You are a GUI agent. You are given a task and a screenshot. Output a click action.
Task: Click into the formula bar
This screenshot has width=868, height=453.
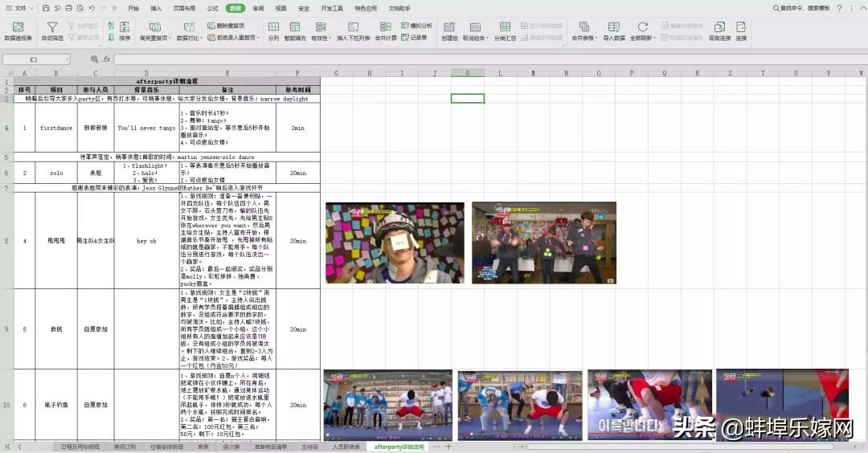[490, 59]
